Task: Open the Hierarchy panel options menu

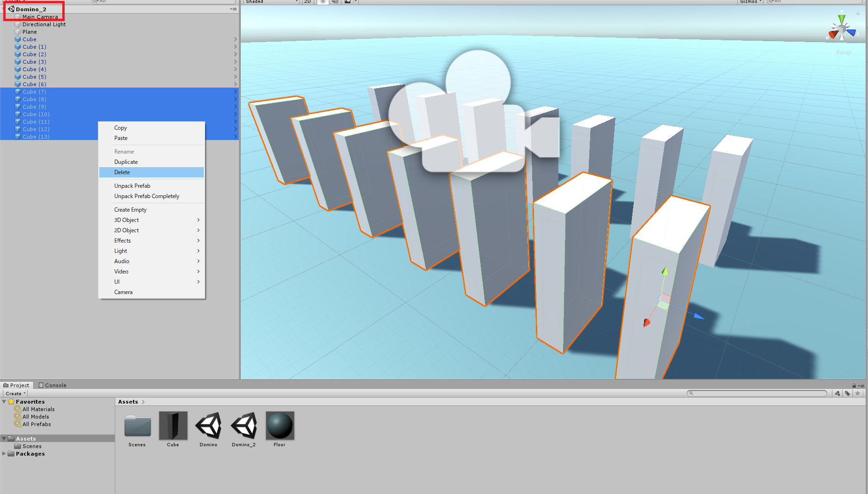Action: point(233,9)
